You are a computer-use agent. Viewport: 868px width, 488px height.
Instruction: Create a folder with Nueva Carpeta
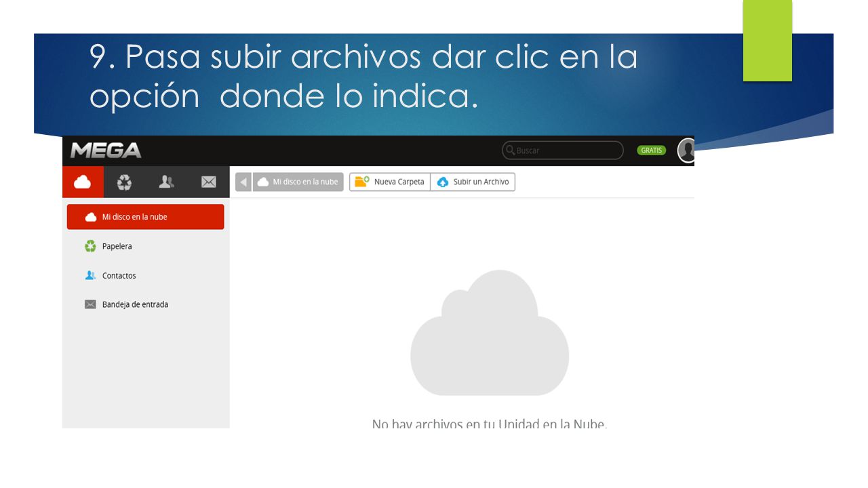tap(390, 182)
